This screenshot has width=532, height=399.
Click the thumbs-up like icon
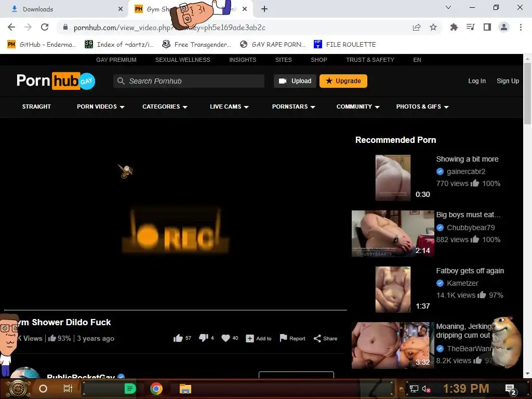[178, 338]
